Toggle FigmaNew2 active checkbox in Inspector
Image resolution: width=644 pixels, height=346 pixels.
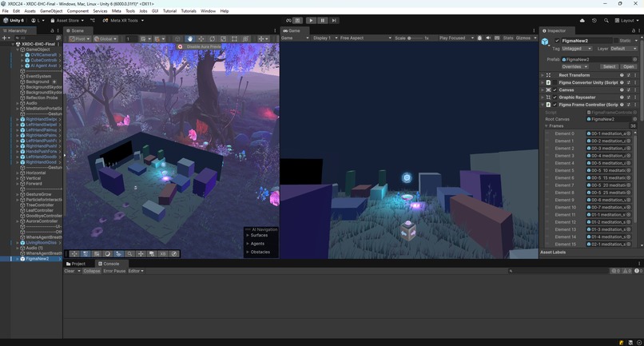point(557,41)
